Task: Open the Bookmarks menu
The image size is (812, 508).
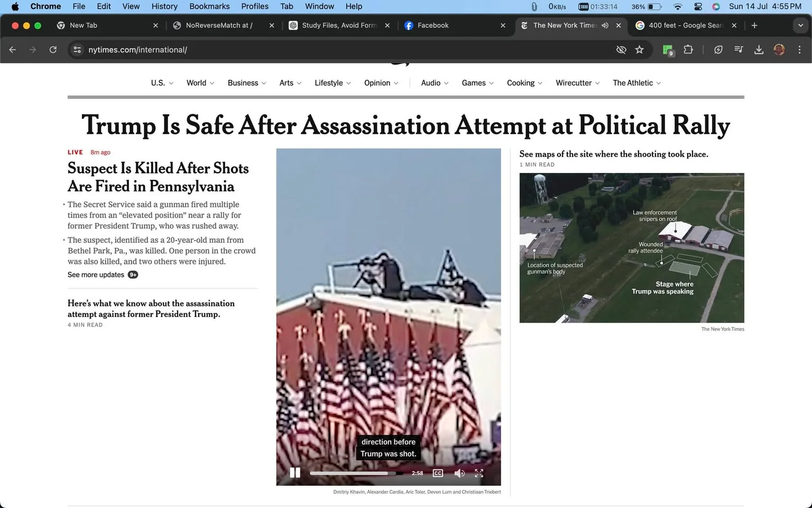Action: click(209, 6)
